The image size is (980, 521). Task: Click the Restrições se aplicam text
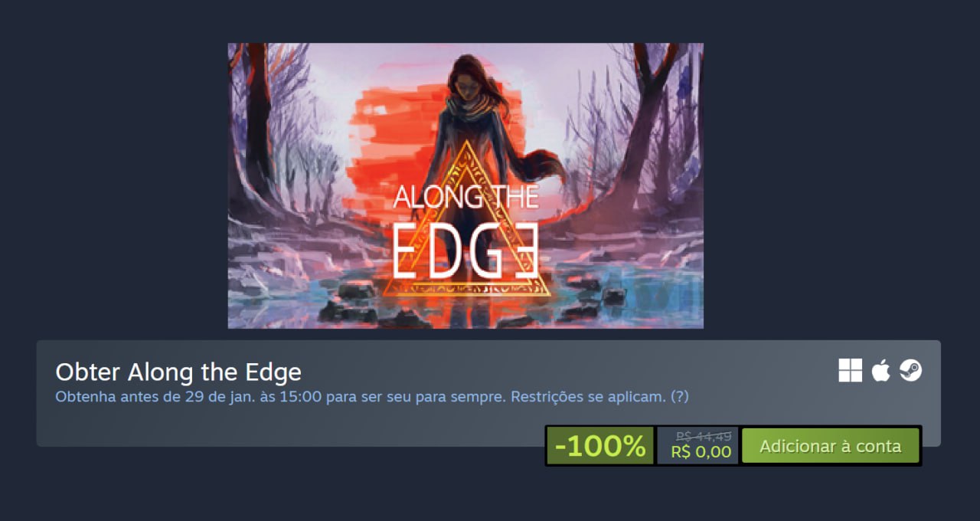click(x=588, y=397)
